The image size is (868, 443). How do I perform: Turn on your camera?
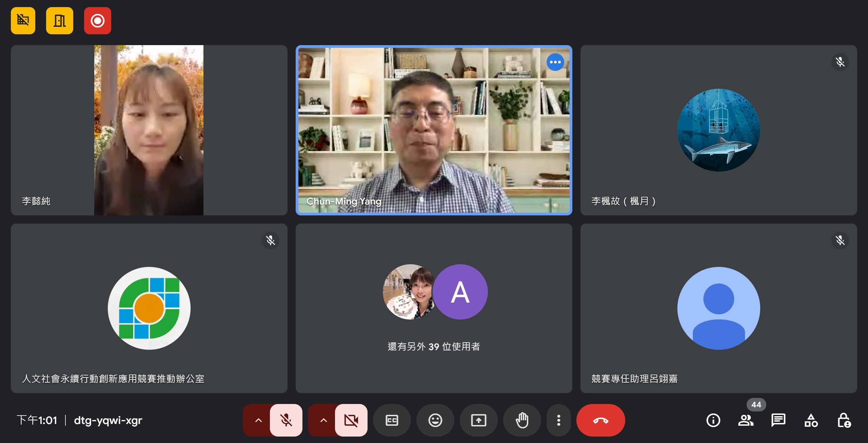pyautogui.click(x=351, y=420)
